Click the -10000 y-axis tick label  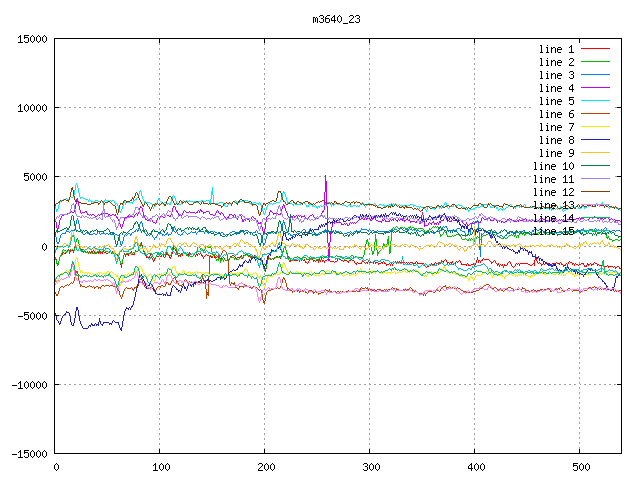27,385
